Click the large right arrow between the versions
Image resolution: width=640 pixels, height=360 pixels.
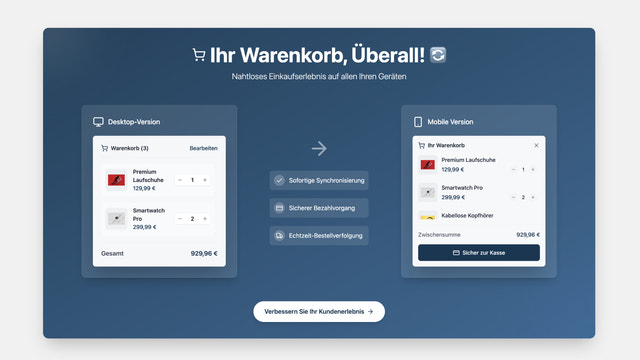(x=319, y=149)
